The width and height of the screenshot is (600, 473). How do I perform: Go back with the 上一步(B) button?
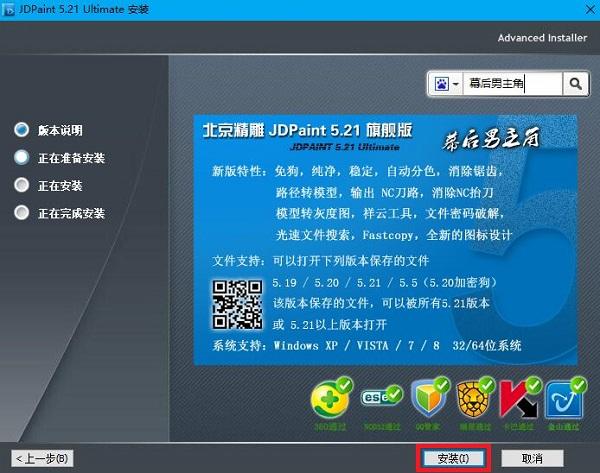click(42, 458)
